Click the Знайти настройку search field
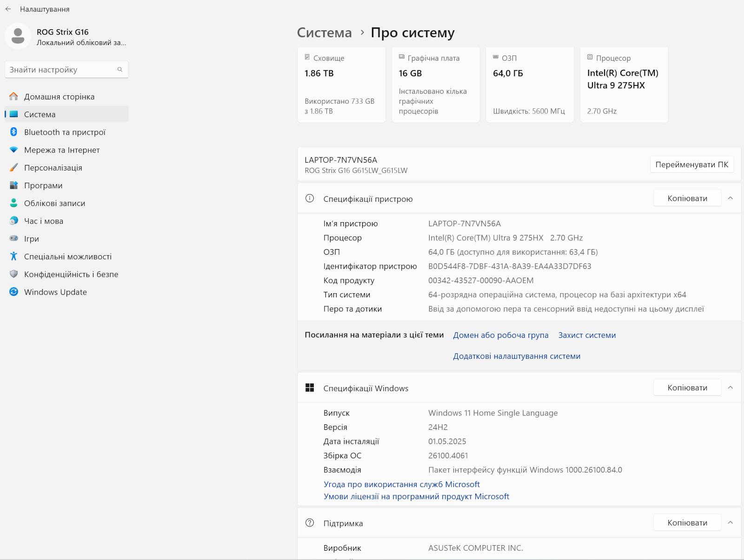This screenshot has height=560, width=744. click(66, 70)
